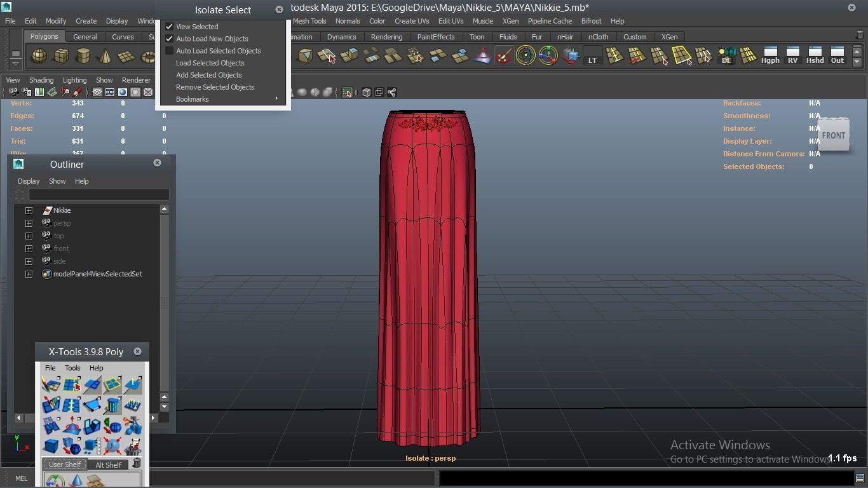Click the Isolate Select icon in the panel toolbar
The width and height of the screenshot is (868, 488).
(347, 93)
